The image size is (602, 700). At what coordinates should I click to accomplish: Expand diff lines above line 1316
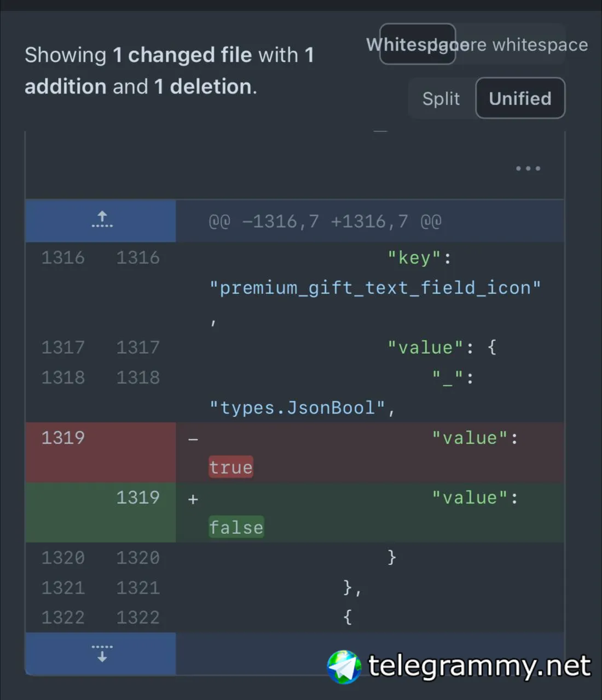point(102,220)
